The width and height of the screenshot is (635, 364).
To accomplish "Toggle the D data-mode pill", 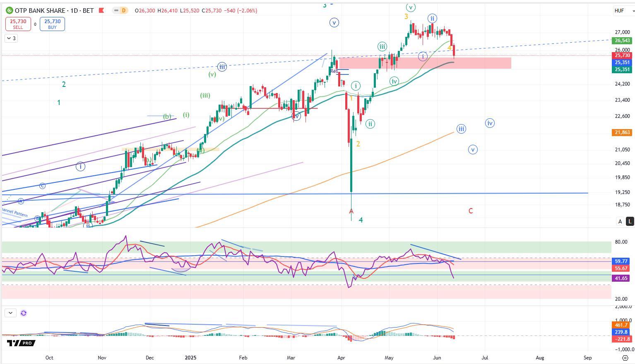I will (x=123, y=10).
